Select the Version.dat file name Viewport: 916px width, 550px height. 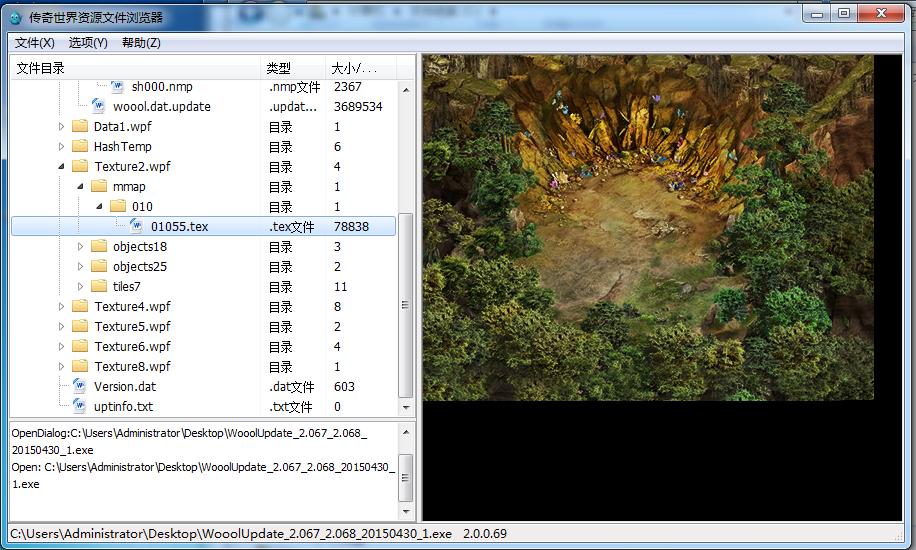[x=125, y=386]
